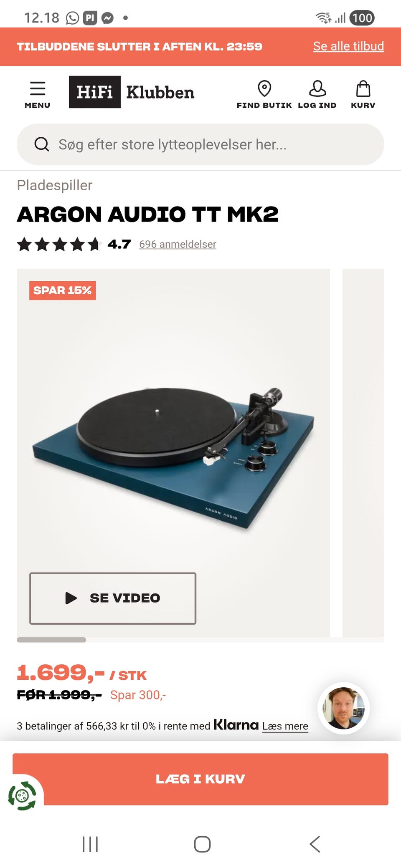Tap the Android home button
The image size is (401, 868).
(x=202, y=844)
